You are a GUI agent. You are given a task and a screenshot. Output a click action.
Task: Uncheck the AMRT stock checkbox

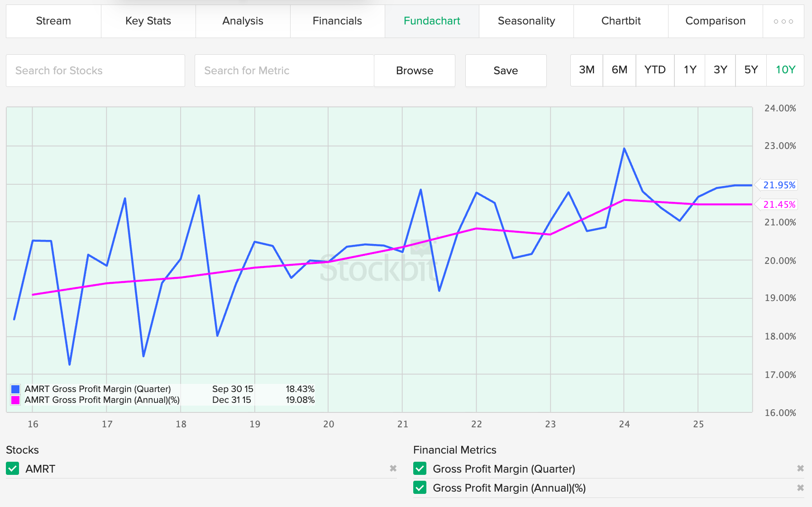pos(13,469)
